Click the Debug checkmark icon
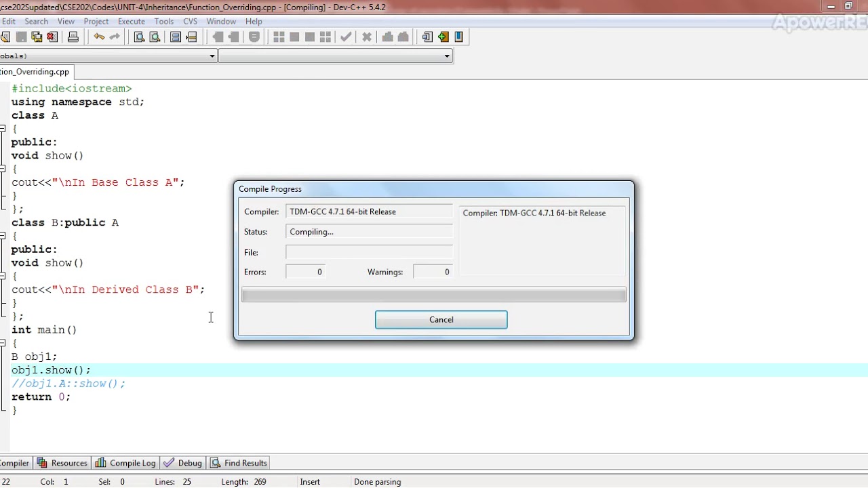The image size is (868, 488). coord(346,37)
